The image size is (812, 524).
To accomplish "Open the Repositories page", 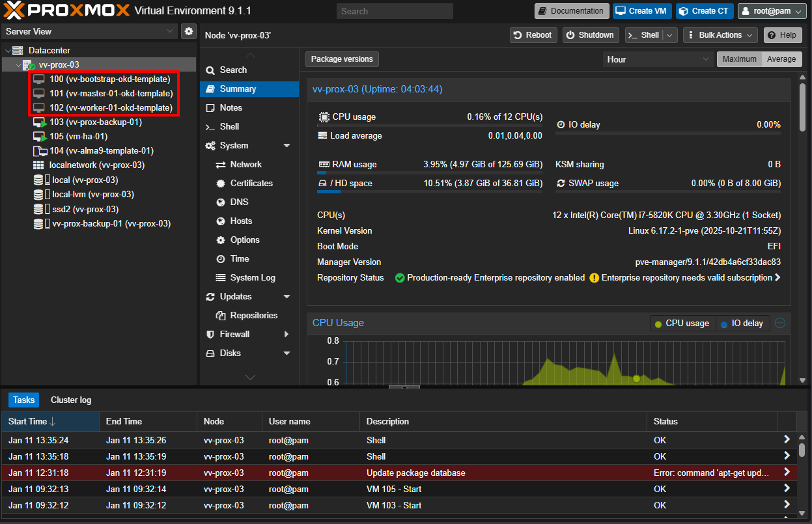I will pos(253,316).
